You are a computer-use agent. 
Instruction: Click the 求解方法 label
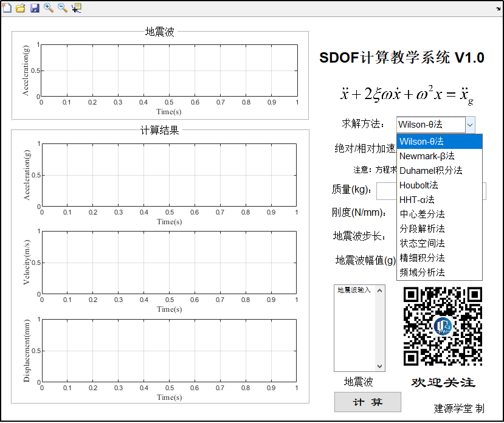coord(364,124)
